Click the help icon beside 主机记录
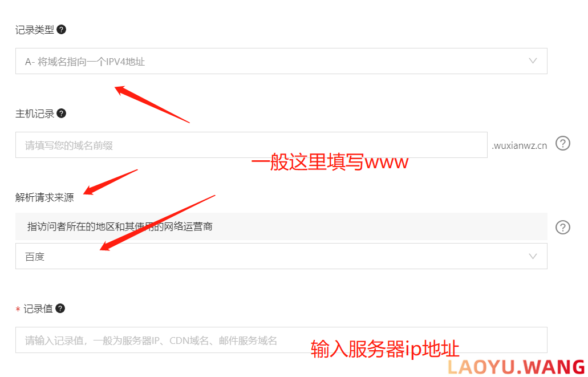This screenshot has width=588, height=377. point(62,113)
